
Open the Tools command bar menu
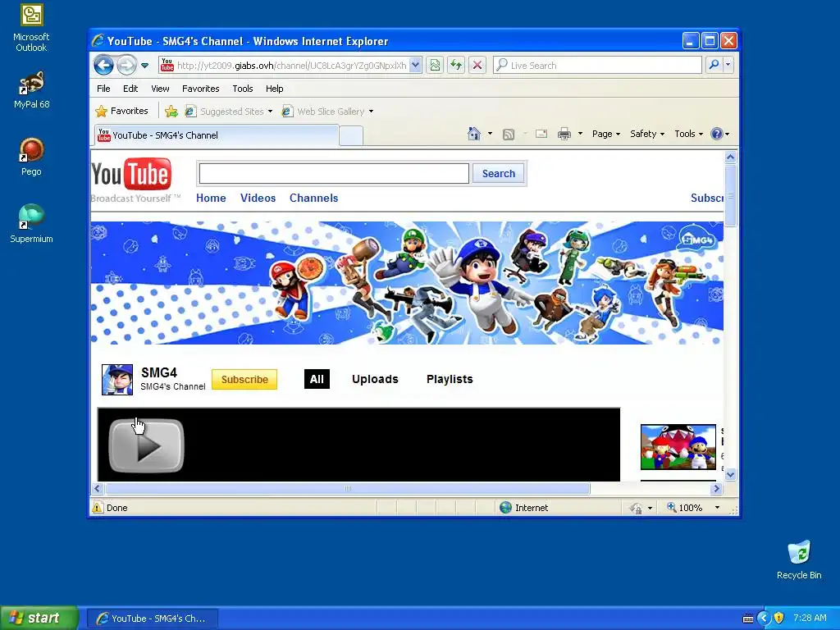coord(688,134)
